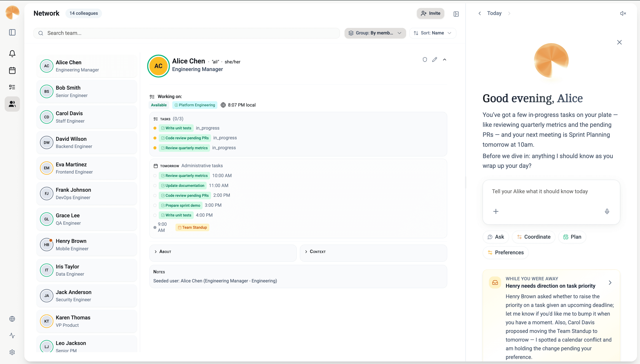Open the calendar sidebar icon

coord(12,71)
